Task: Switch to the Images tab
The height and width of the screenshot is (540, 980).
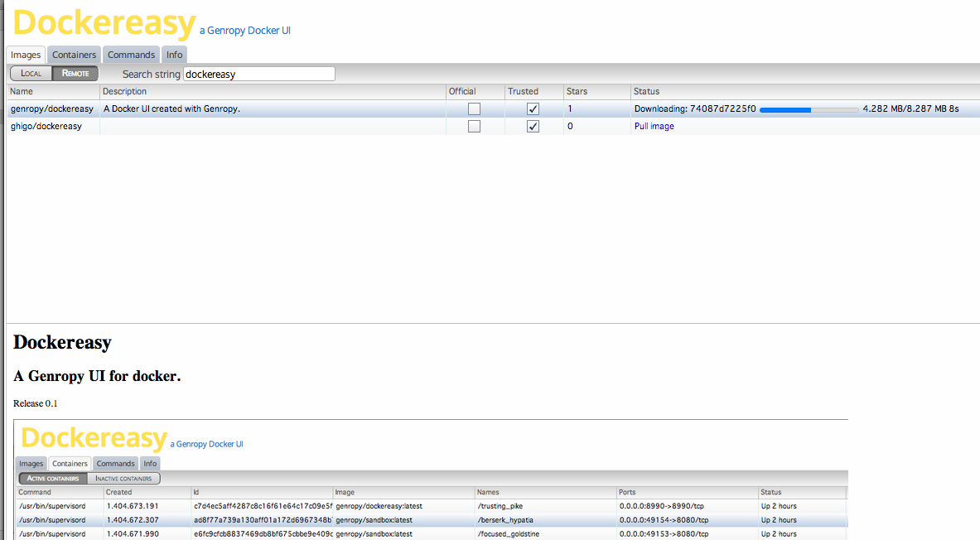Action: coord(26,55)
